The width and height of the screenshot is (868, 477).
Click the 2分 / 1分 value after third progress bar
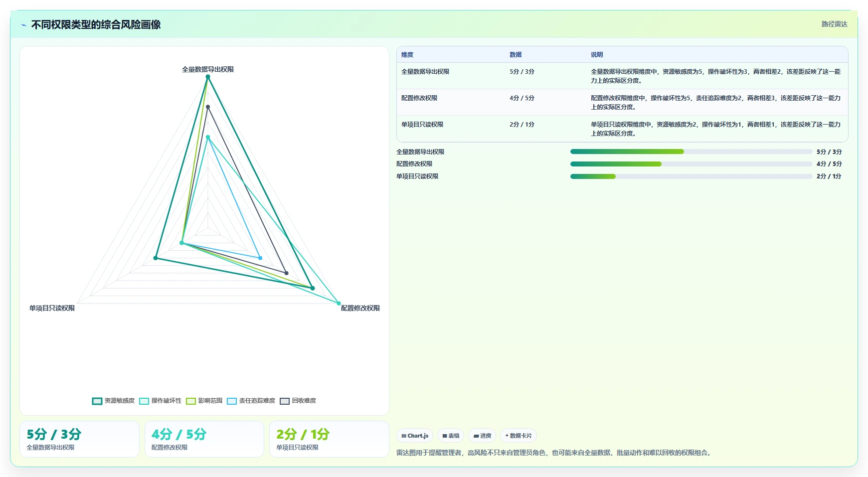829,176
